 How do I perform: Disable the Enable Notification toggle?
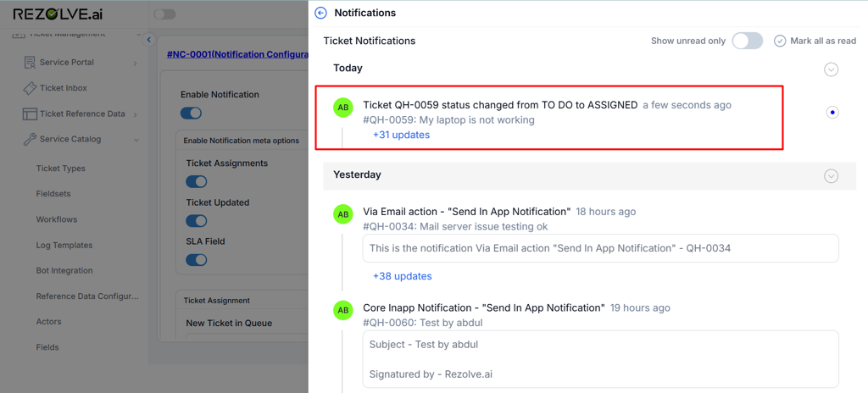coord(192,113)
